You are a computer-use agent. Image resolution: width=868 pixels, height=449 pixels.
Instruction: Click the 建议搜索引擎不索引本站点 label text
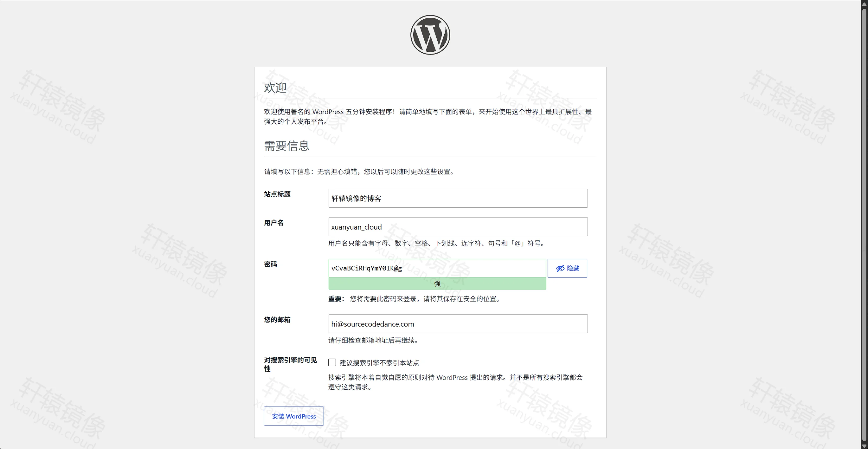[x=379, y=363]
